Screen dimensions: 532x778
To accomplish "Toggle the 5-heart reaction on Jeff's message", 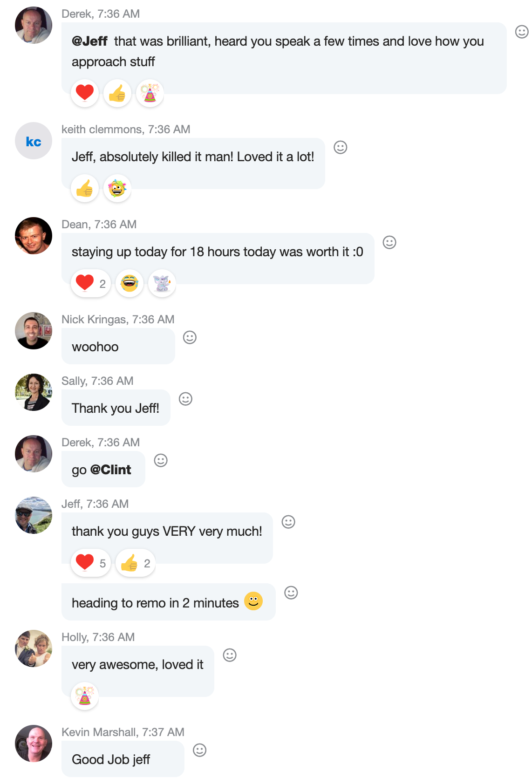I will (x=91, y=563).
